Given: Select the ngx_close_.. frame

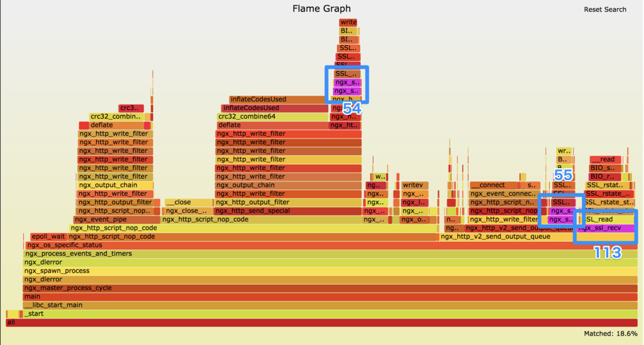Looking at the screenshot, I should [x=187, y=211].
